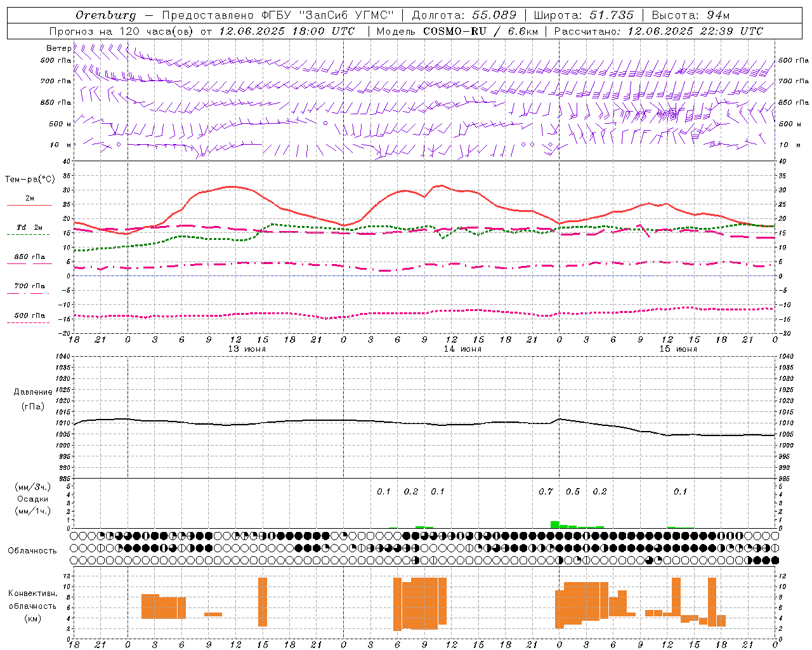Click the 700 гПа temperature legend label
Image resolution: width=812 pixels, height=650 pixels.
point(29,286)
